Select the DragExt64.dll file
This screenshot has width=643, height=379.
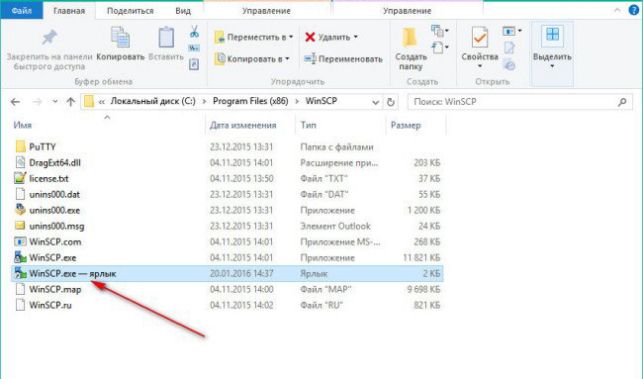coord(55,162)
